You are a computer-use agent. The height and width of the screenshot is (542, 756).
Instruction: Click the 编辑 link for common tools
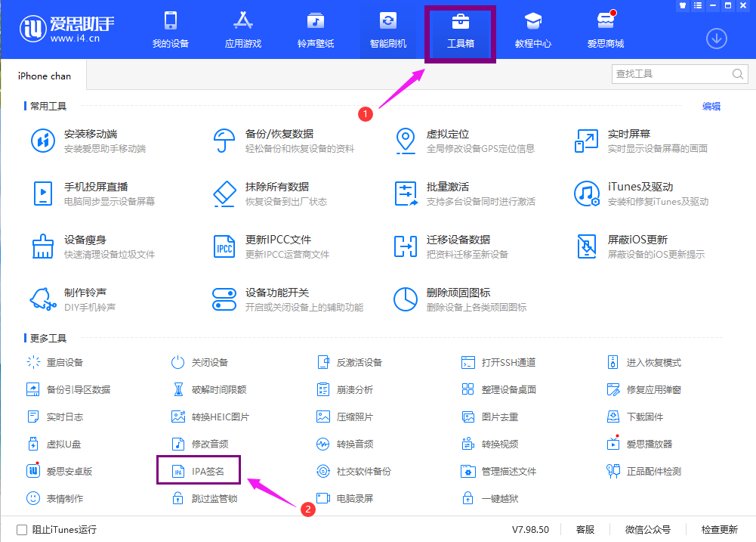tap(711, 107)
